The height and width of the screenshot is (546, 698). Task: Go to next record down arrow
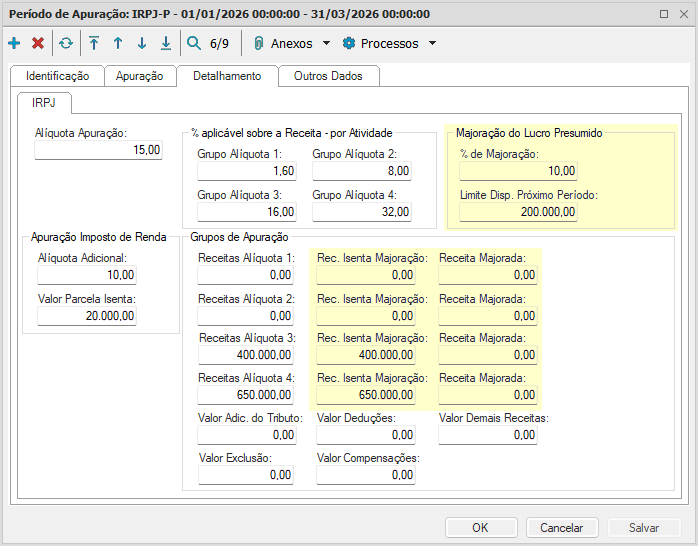coord(142,43)
